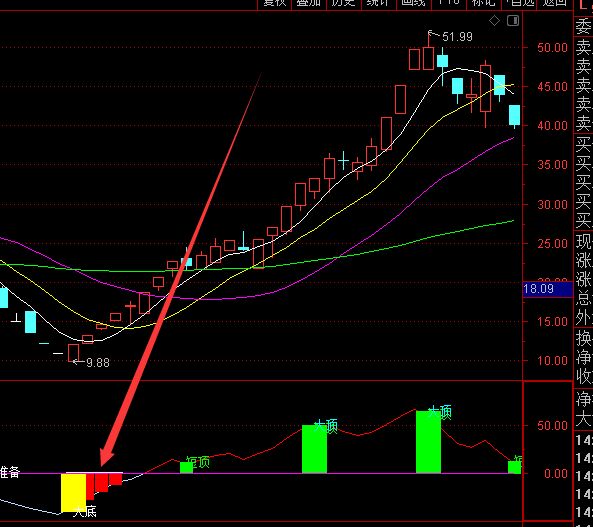Select the 标记 mark tool
593x527 pixels.
coord(483,3)
